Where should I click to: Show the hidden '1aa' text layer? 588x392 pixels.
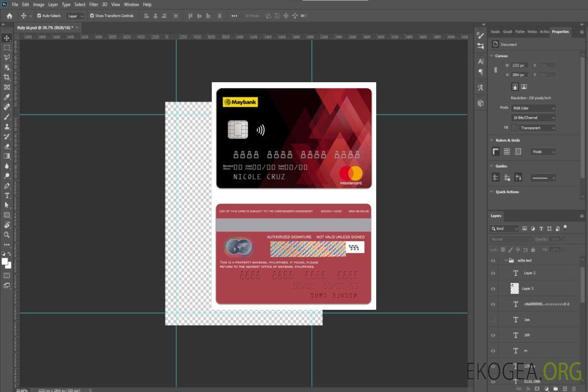[493, 320]
